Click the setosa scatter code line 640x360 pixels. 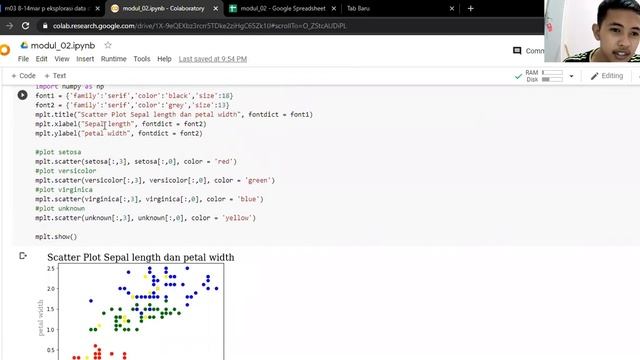coord(136,162)
